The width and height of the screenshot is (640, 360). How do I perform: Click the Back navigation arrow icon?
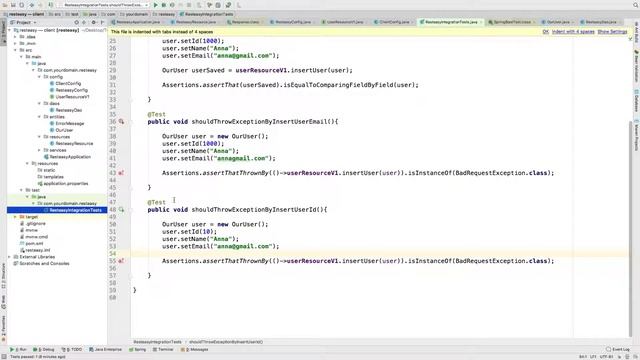[31, 5]
